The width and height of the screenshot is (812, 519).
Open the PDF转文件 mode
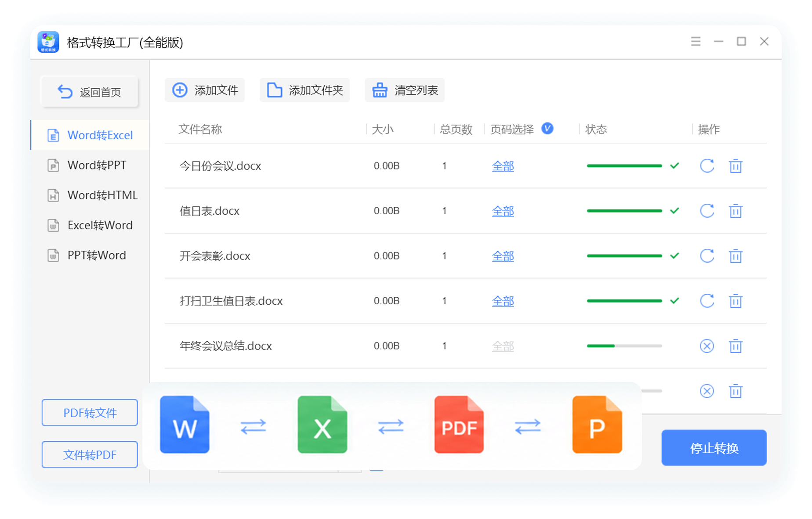[x=90, y=413]
